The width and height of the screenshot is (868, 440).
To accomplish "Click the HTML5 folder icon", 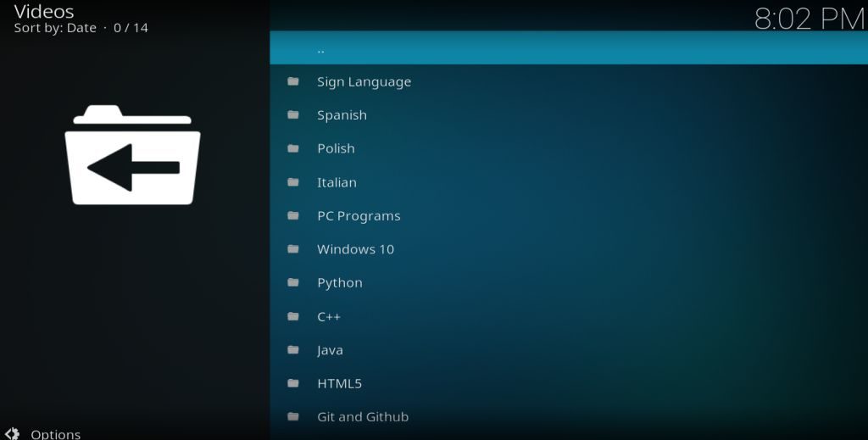I will (292, 383).
